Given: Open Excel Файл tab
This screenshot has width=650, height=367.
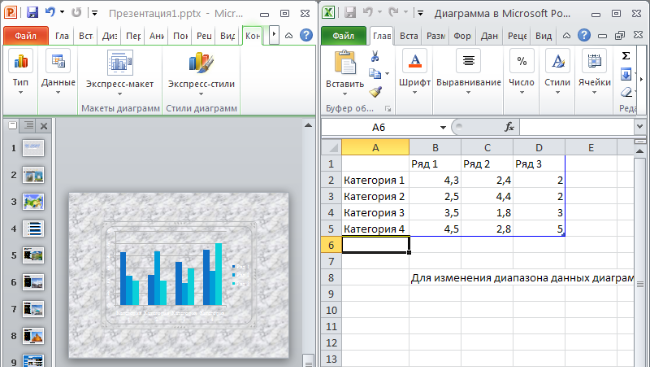Looking at the screenshot, I should coord(344,36).
